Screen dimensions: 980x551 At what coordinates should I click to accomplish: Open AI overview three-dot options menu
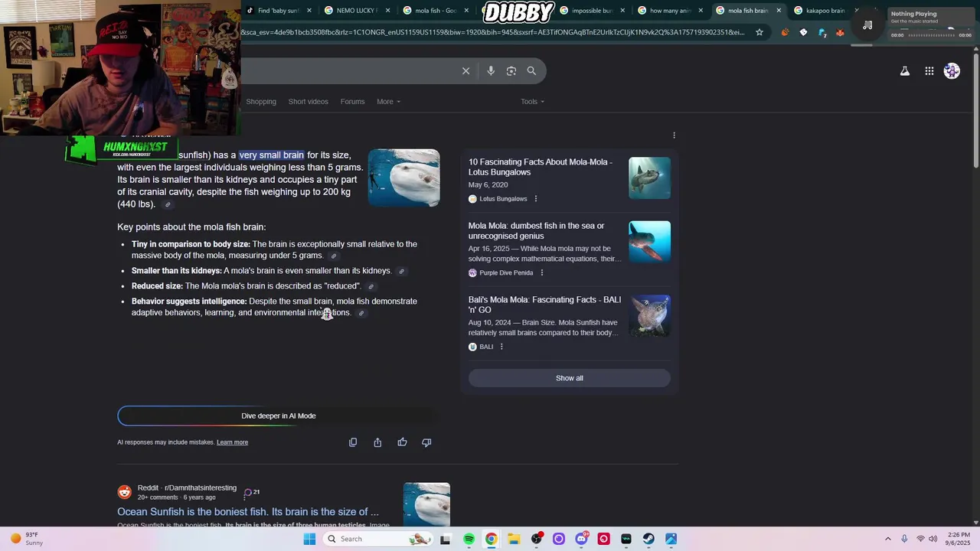(x=674, y=135)
